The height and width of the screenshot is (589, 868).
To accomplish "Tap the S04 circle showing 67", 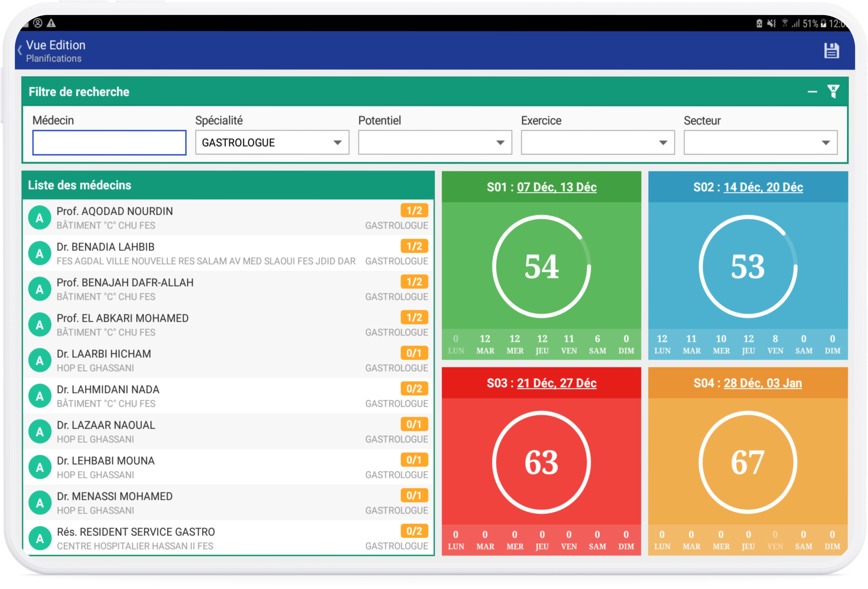I will tap(748, 462).
